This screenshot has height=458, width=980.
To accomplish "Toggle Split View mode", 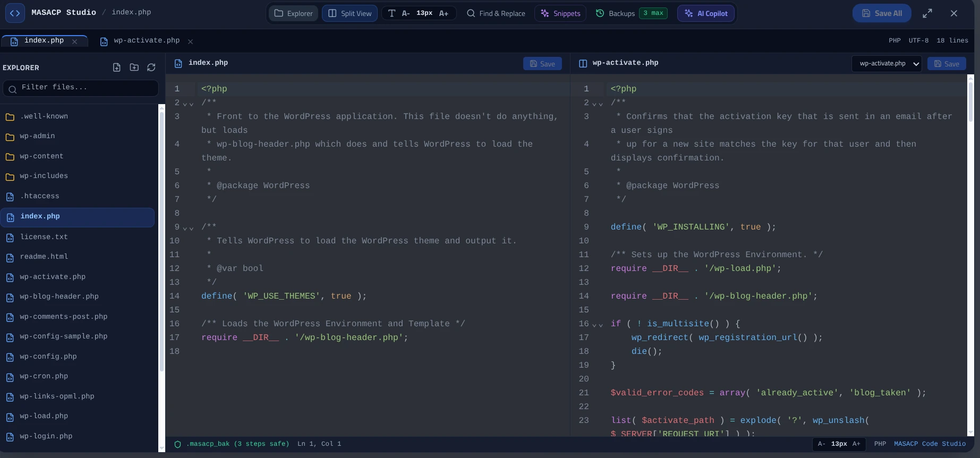I will click(x=350, y=13).
